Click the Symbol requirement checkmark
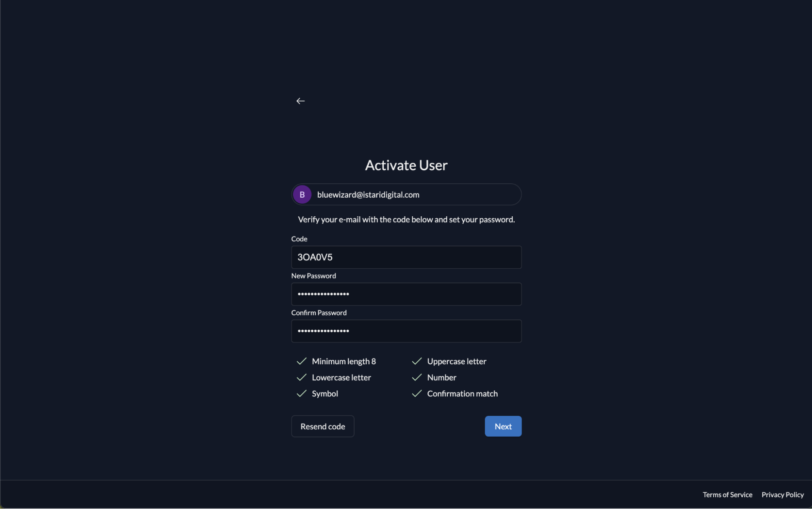Screen dimensions: 812x509 (x=301, y=394)
